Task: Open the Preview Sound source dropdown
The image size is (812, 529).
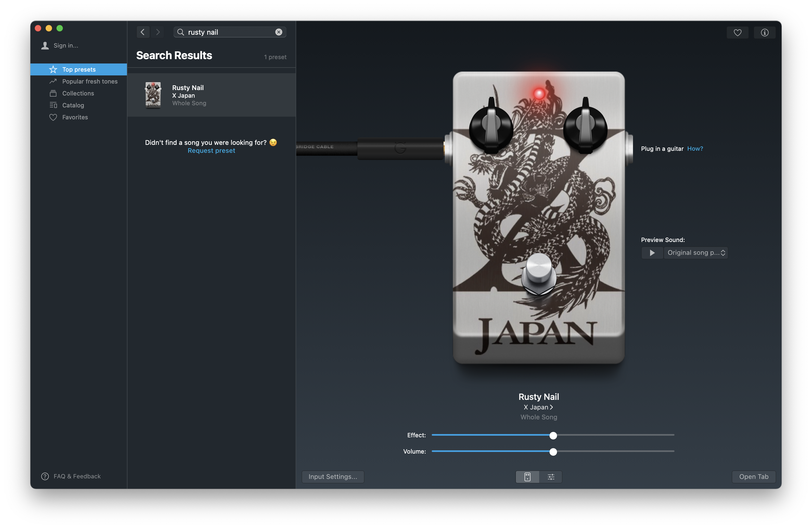Action: 696,253
